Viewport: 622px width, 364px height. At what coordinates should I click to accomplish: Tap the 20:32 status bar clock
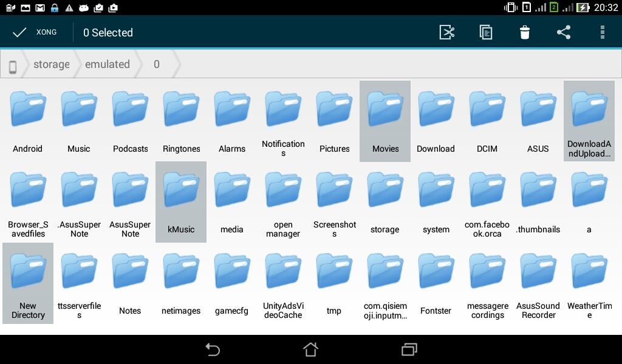pyautogui.click(x=606, y=7)
